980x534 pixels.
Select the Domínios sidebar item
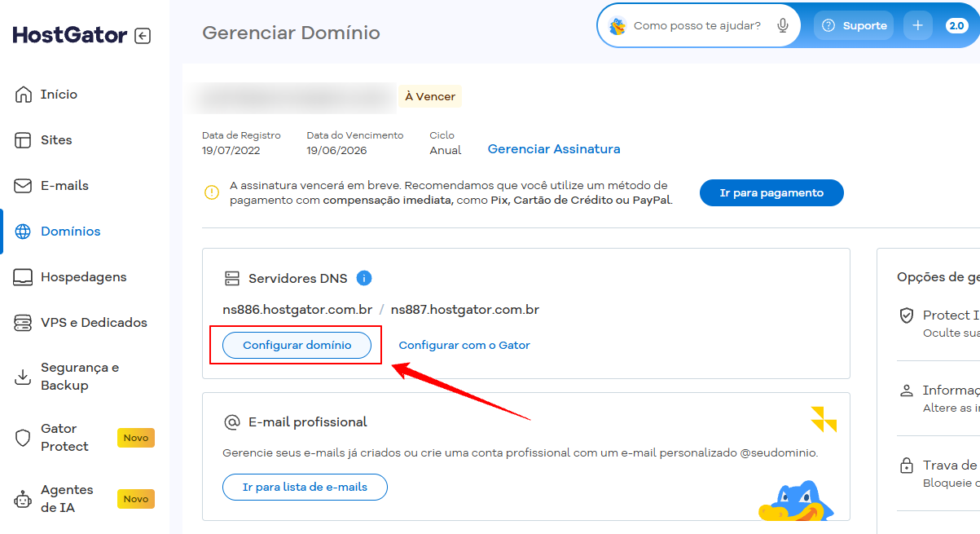[x=70, y=232]
